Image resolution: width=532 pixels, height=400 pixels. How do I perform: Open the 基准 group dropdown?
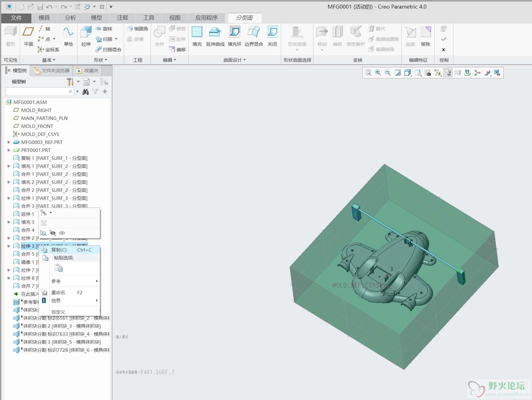[x=49, y=60]
